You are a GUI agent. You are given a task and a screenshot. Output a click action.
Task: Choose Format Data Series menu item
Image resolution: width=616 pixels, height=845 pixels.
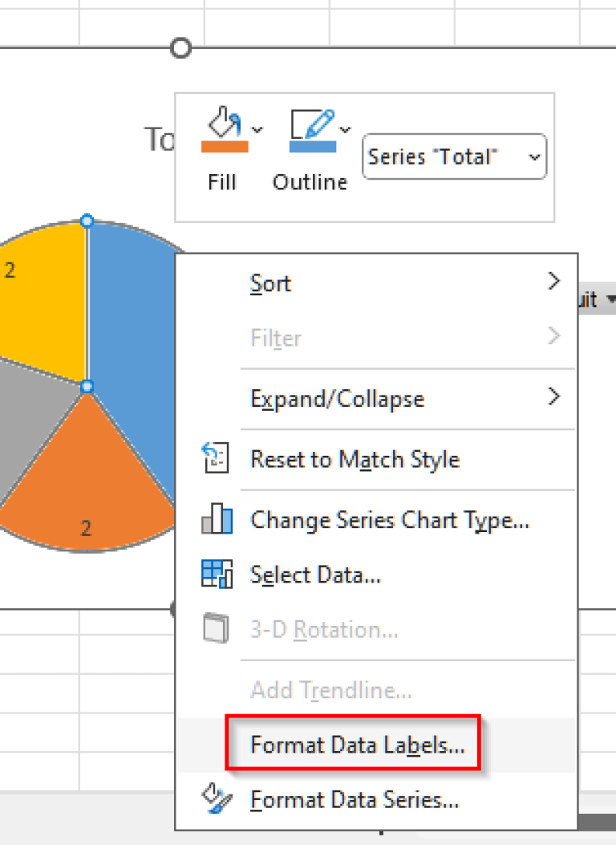[355, 799]
